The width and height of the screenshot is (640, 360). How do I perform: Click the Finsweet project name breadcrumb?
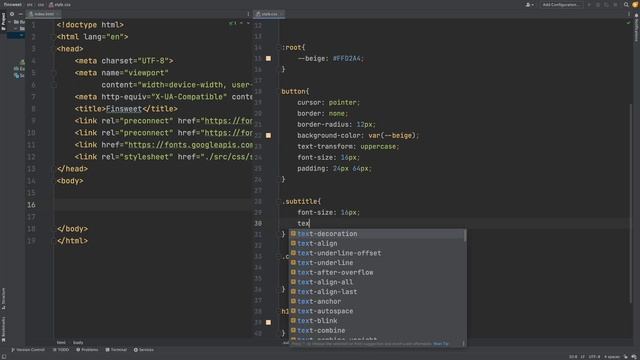click(x=13, y=5)
